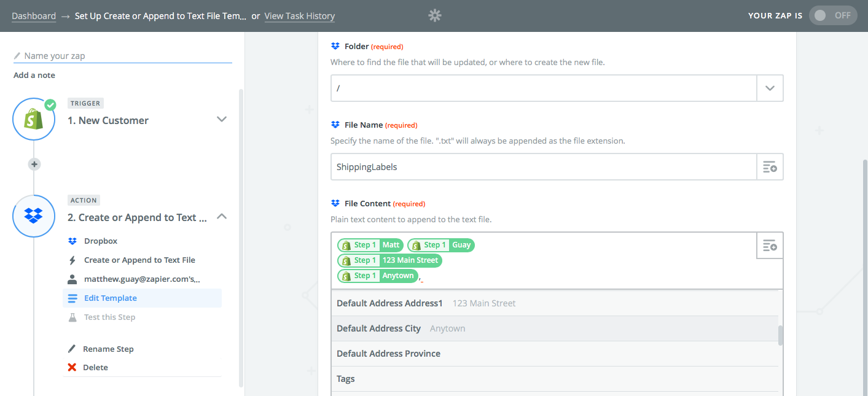Select the Step 1 Anytown tag

(x=377, y=276)
